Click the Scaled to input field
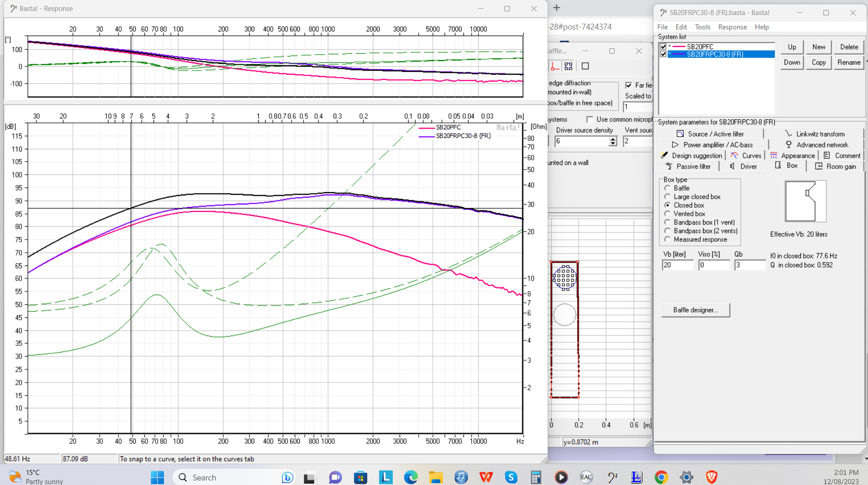 pos(637,107)
